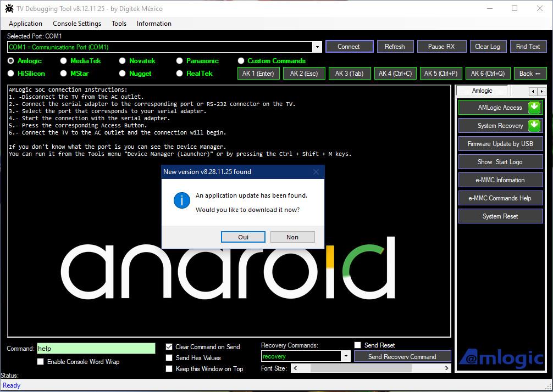Click the Clear Log button
The width and height of the screenshot is (553, 392).
tap(488, 47)
